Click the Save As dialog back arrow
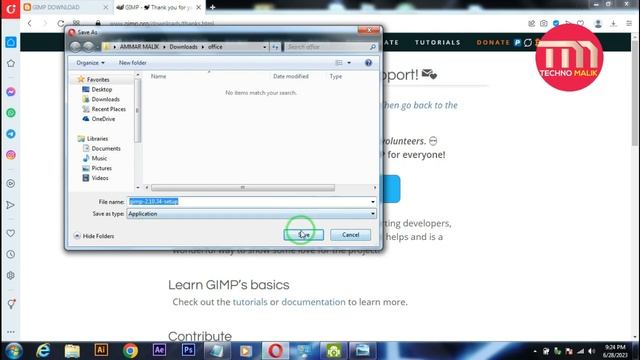This screenshot has width=640, height=360. [75, 47]
